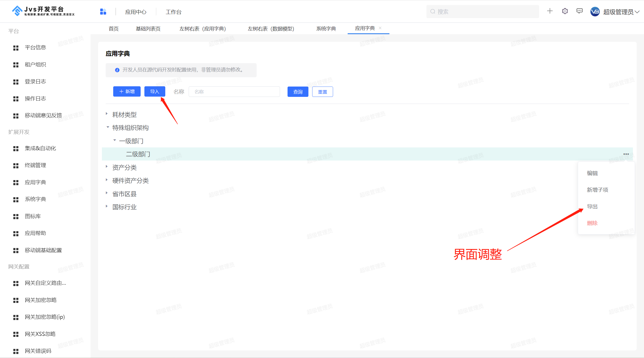Click the 平台信息 sidebar icon

[x=16, y=48]
